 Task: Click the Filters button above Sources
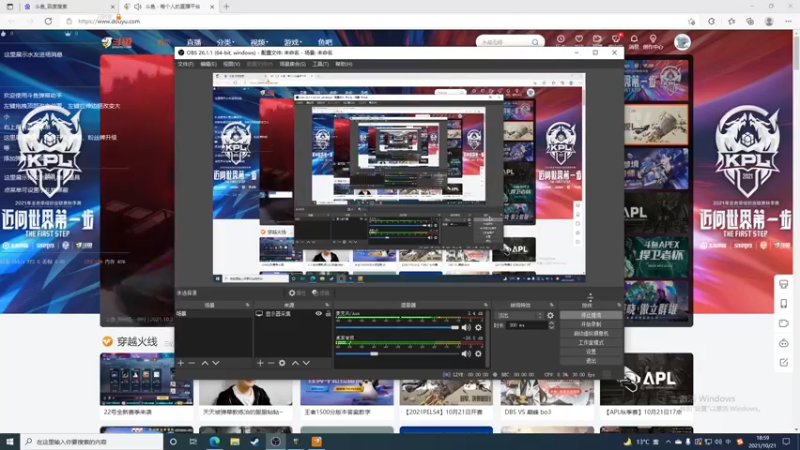(321, 293)
